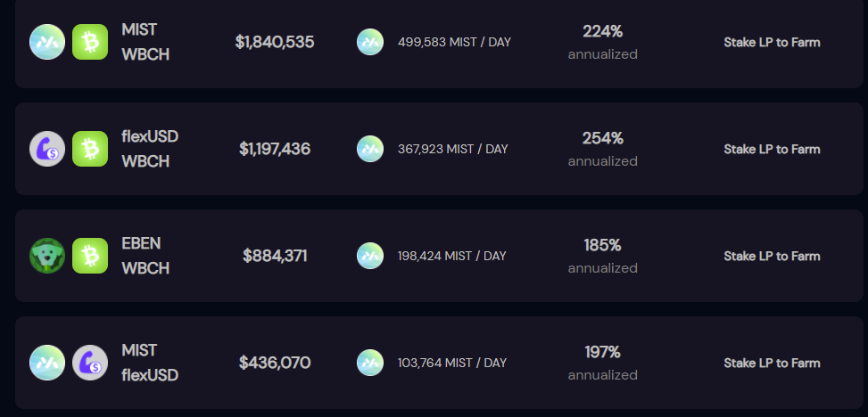868x417 pixels.
Task: Click EBEN green dog token icon
Action: (47, 256)
